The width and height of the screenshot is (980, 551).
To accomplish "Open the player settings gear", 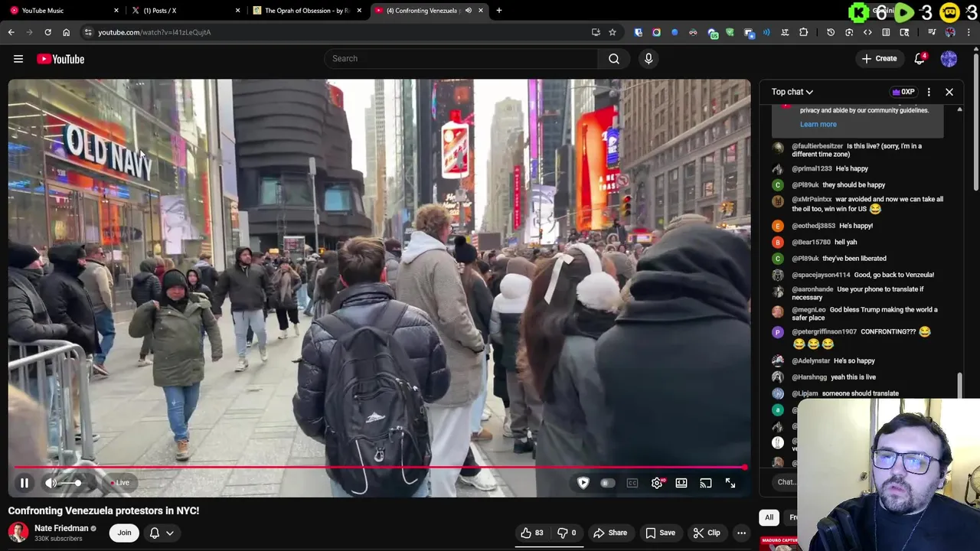I will point(657,483).
